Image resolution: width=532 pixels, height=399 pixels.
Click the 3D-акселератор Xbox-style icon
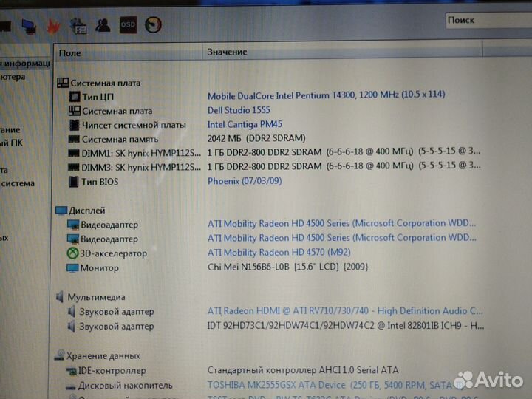pos(72,253)
